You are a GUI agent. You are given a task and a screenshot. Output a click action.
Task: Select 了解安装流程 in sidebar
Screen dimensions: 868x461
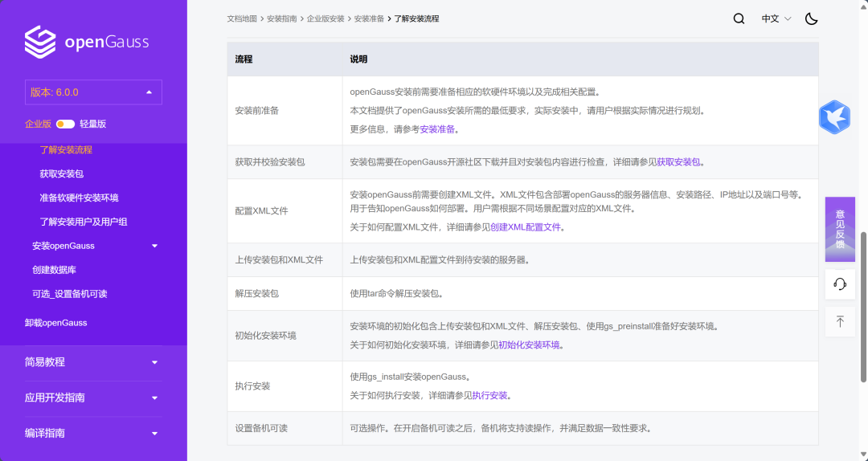pos(66,150)
